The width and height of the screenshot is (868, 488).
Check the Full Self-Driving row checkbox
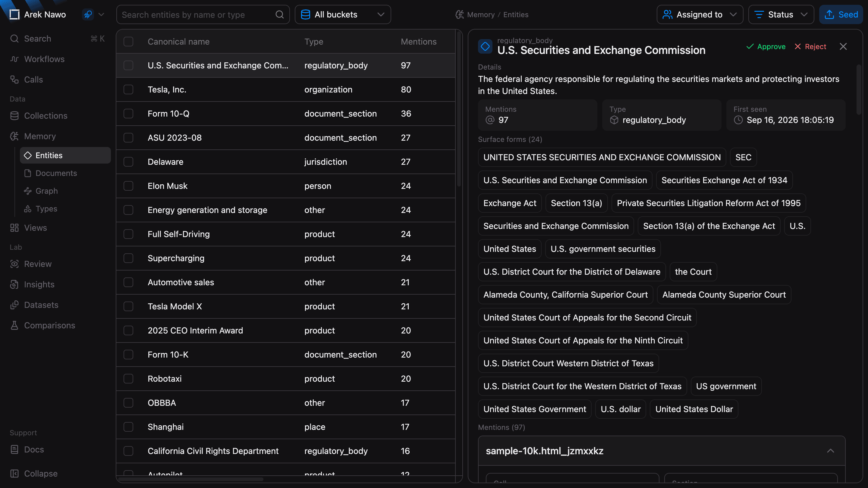tap(128, 234)
